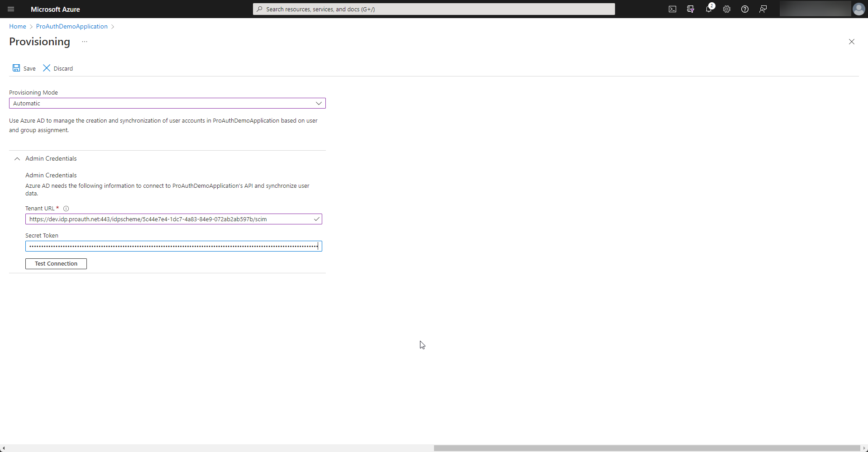View the notifications bell with 2 alerts
The width and height of the screenshot is (868, 452).
(709, 9)
